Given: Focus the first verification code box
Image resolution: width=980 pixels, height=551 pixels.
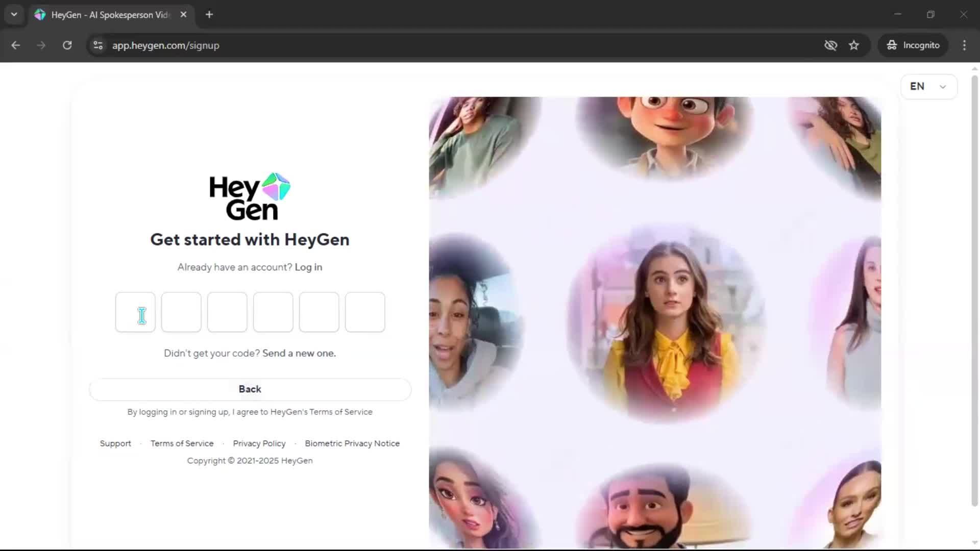Looking at the screenshot, I should pos(135,312).
